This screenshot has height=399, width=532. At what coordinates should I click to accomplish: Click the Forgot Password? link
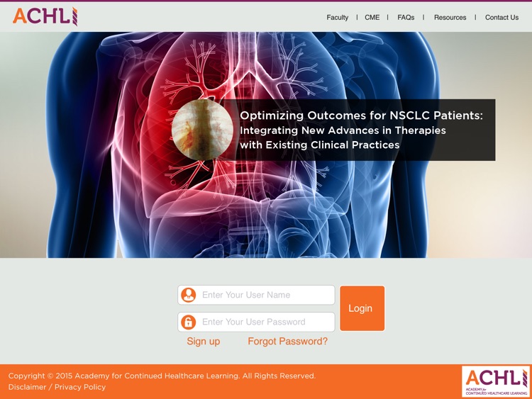[288, 341]
